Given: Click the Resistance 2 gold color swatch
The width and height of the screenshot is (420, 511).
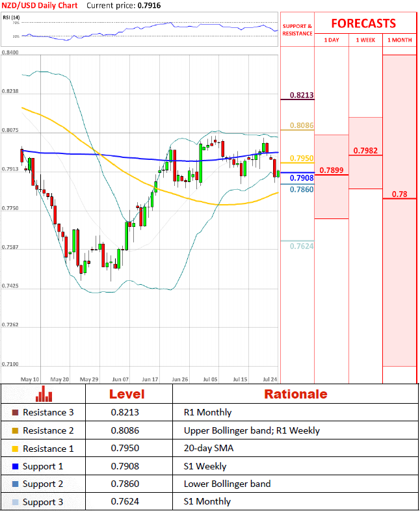Looking at the screenshot, I should coord(16,430).
